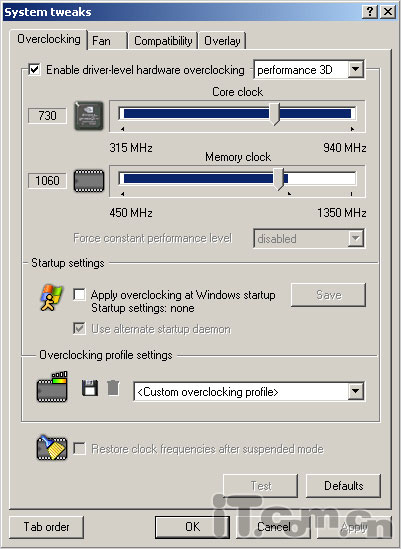401x549 pixels.
Task: Disable driver-level hardware overclocking checkbox
Action: 34,69
